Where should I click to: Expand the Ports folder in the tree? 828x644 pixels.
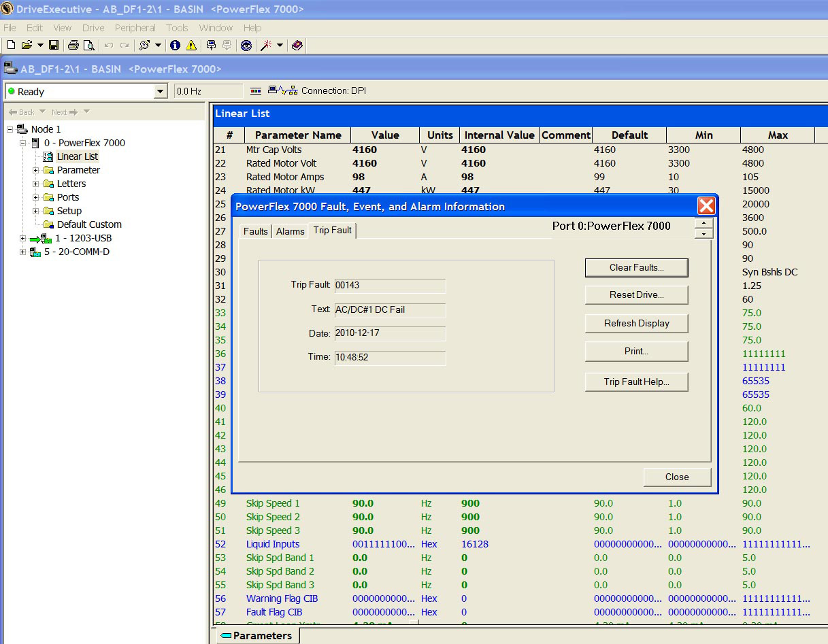(36, 197)
